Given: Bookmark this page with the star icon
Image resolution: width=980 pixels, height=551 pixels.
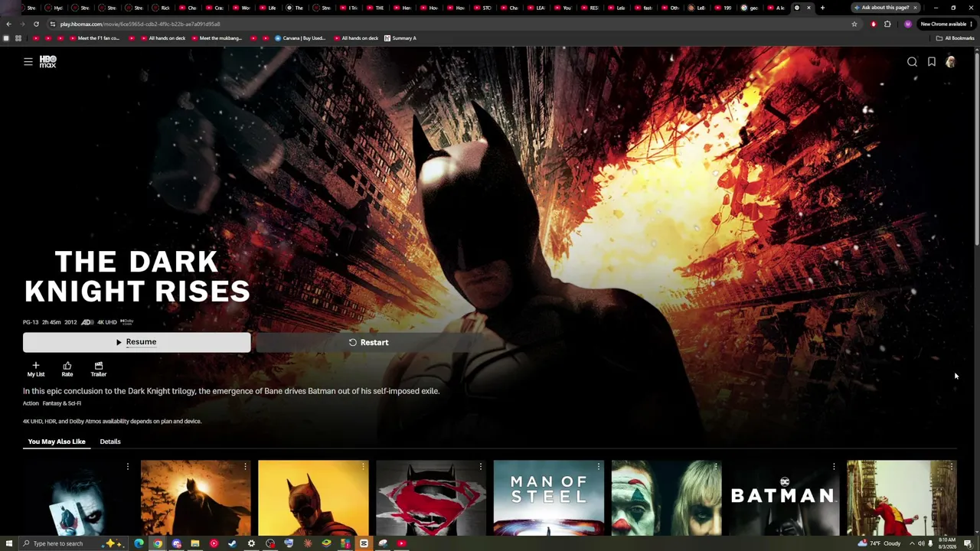Looking at the screenshot, I should [854, 24].
